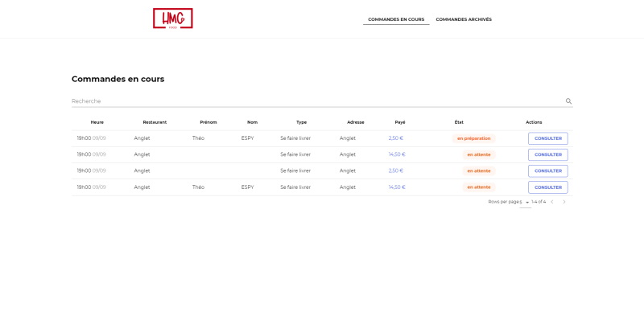Screen dimensions: 644x316
Task: Sort by Prénom column header
Action: tap(208, 122)
